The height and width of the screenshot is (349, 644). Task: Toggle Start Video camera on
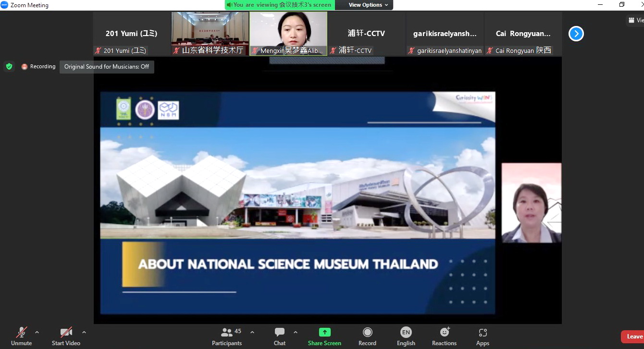[x=66, y=333]
